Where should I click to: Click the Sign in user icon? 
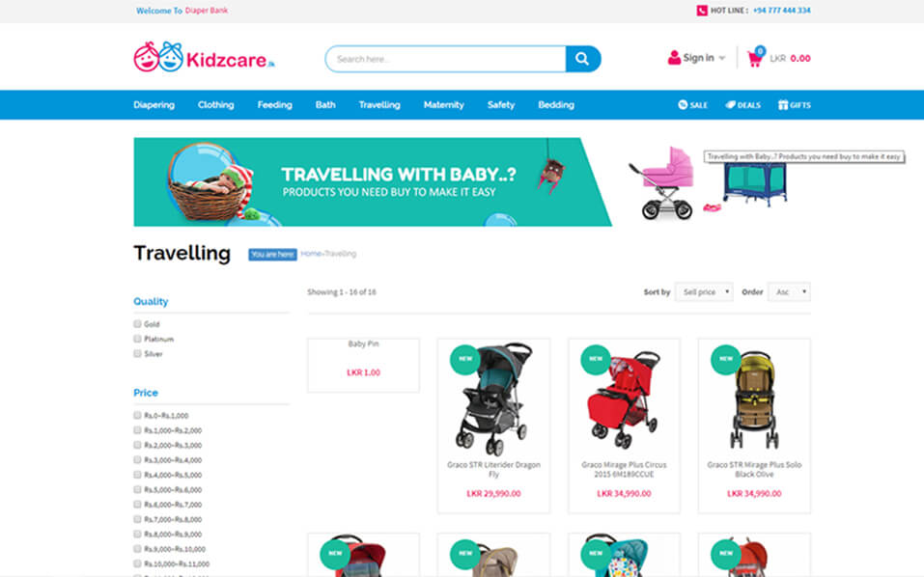coord(674,58)
